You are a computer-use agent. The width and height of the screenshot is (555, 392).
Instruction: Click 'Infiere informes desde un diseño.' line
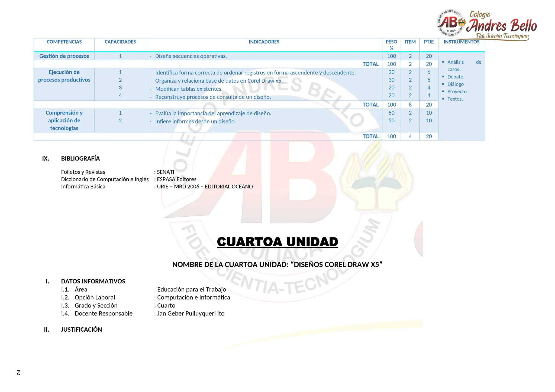click(195, 121)
